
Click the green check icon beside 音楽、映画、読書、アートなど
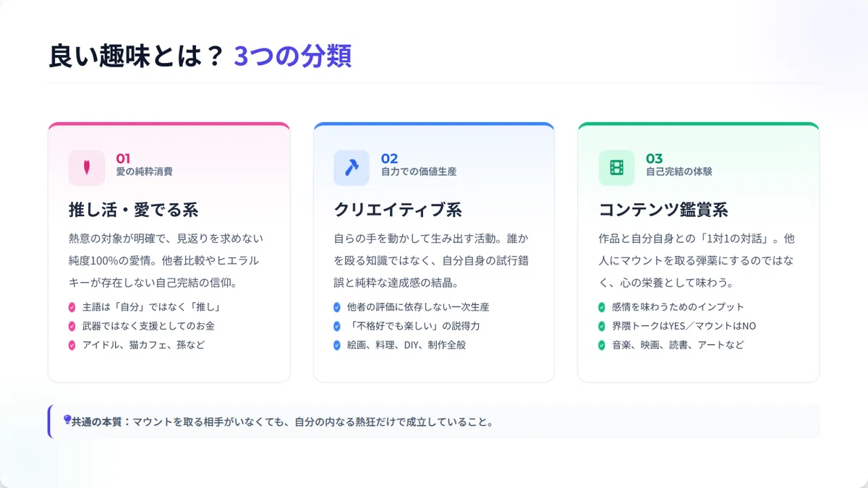tap(602, 345)
